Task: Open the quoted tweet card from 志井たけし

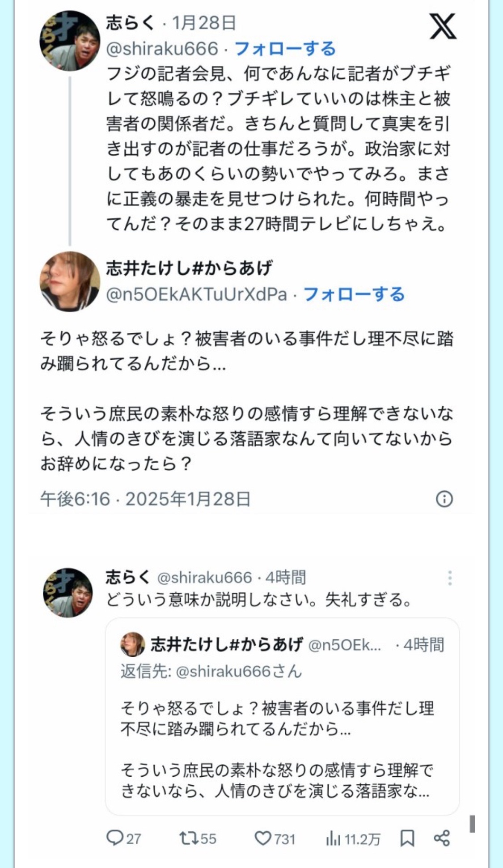Action: click(x=282, y=716)
